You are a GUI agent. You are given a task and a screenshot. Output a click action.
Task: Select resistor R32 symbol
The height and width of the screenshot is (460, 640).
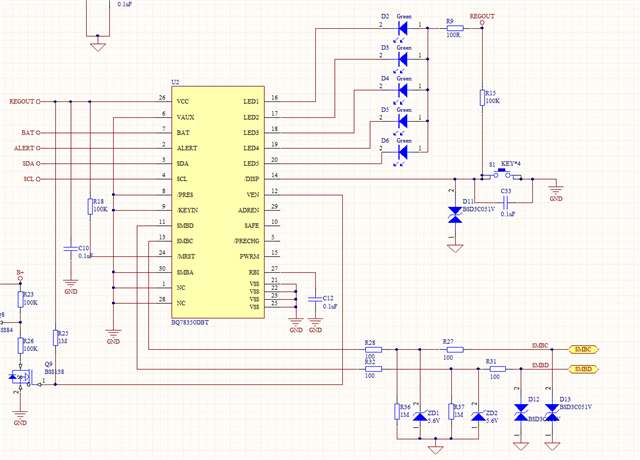pos(373,369)
